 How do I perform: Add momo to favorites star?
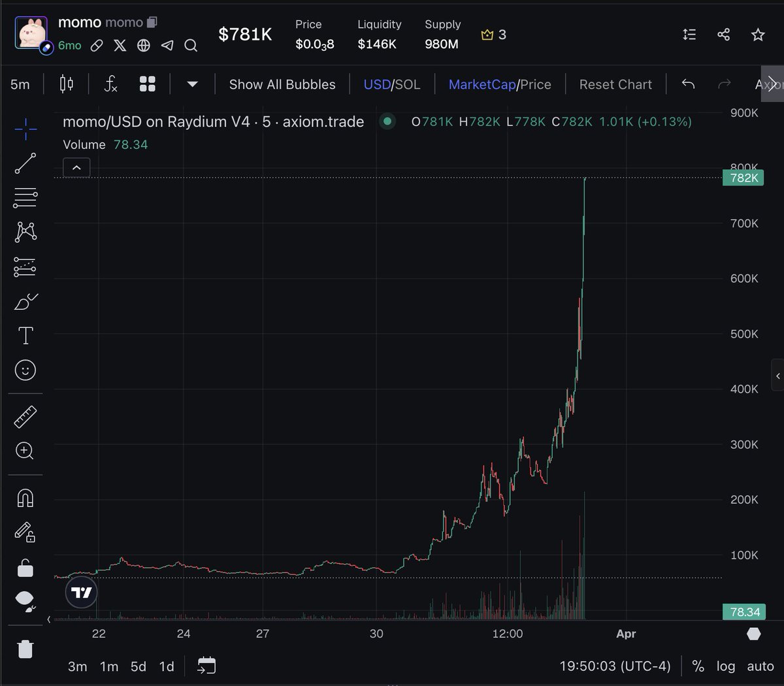point(758,35)
